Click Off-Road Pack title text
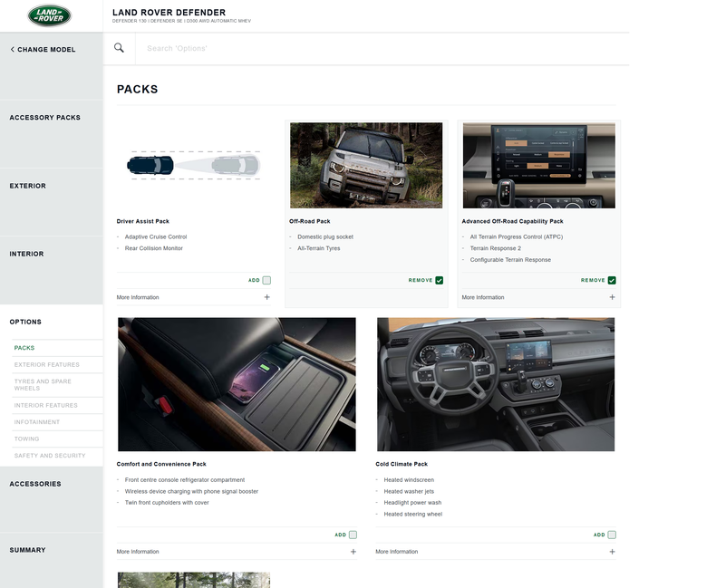Viewport: 716px width, 588px height. point(310,221)
